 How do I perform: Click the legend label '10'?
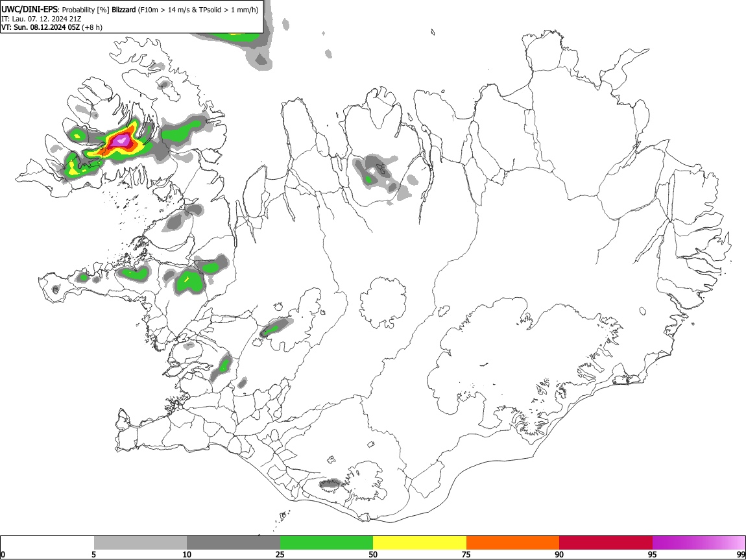point(187,554)
